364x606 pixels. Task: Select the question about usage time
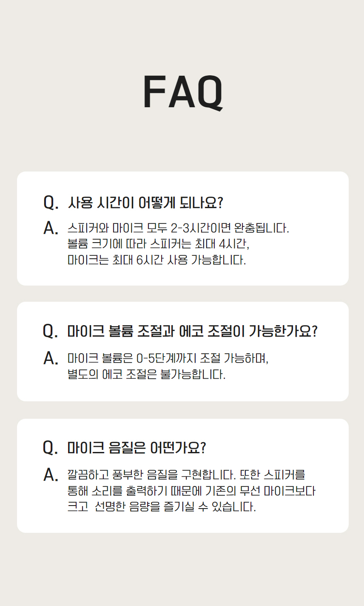(145, 203)
